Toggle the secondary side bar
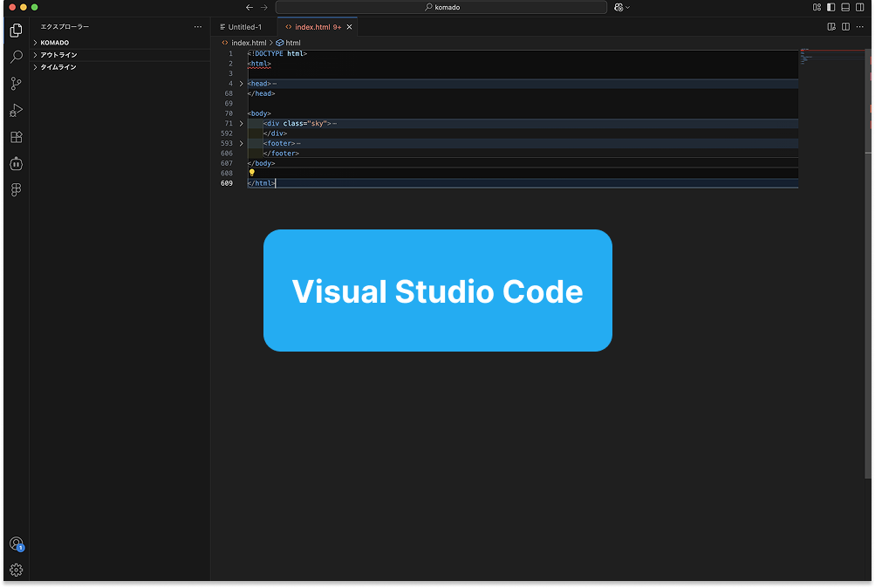Image resolution: width=875 pixels, height=588 pixels. click(860, 7)
